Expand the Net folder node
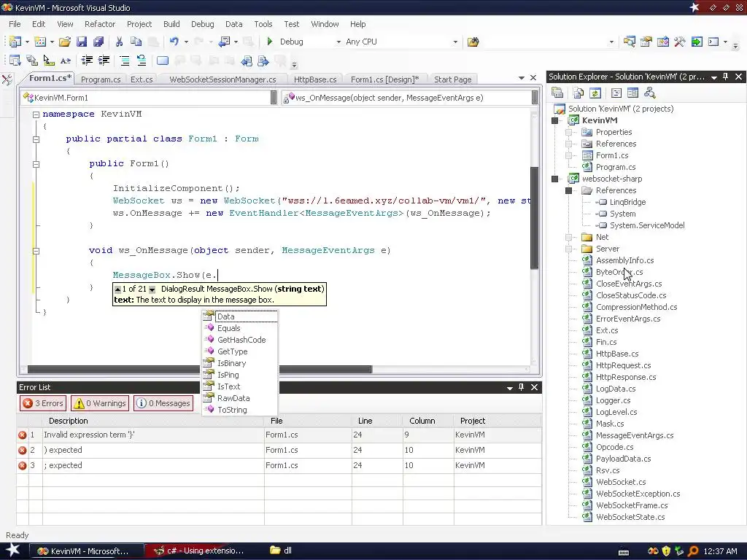747x560 pixels. point(568,237)
